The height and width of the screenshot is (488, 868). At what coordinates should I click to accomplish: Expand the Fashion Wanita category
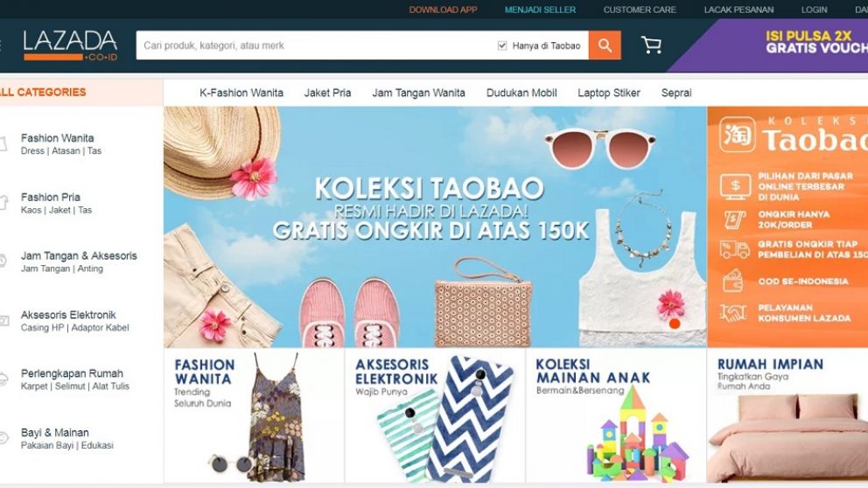[58, 143]
